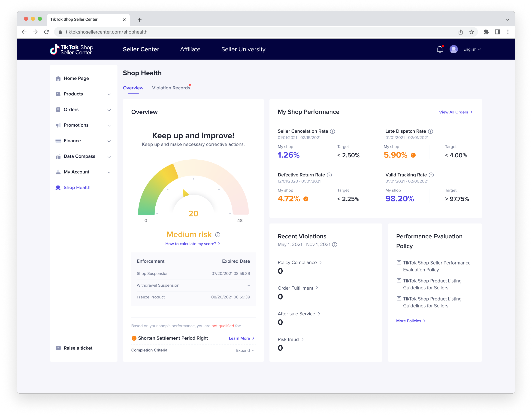Click the notification bell icon
The height and width of the screenshot is (416, 532).
440,49
